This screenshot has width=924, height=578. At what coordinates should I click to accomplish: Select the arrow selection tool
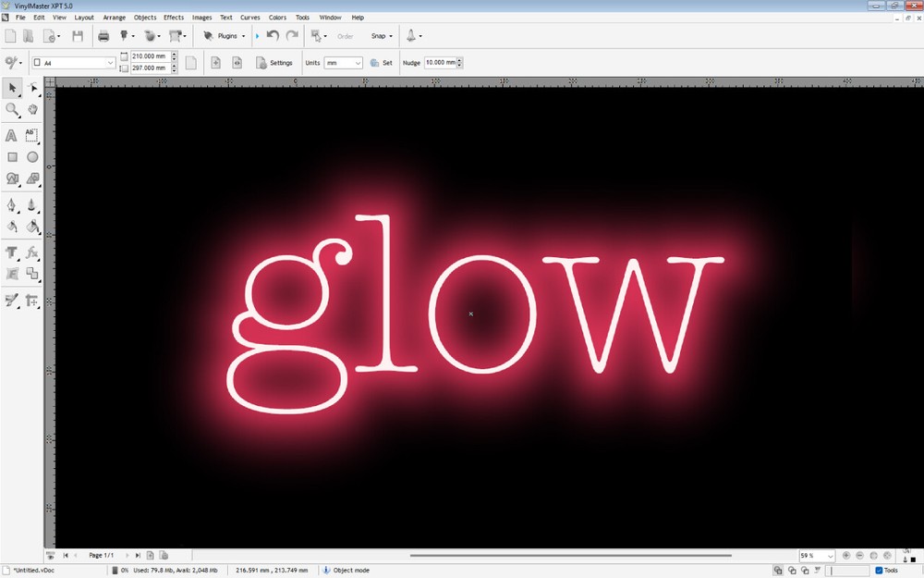[12, 88]
